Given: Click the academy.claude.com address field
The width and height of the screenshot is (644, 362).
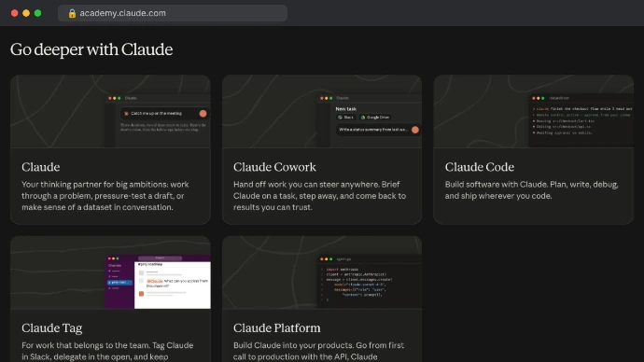Looking at the screenshot, I should pos(173,13).
